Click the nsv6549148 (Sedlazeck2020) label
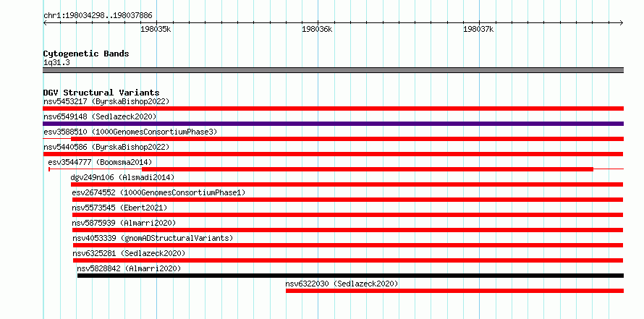The image size is (644, 319). tap(100, 116)
